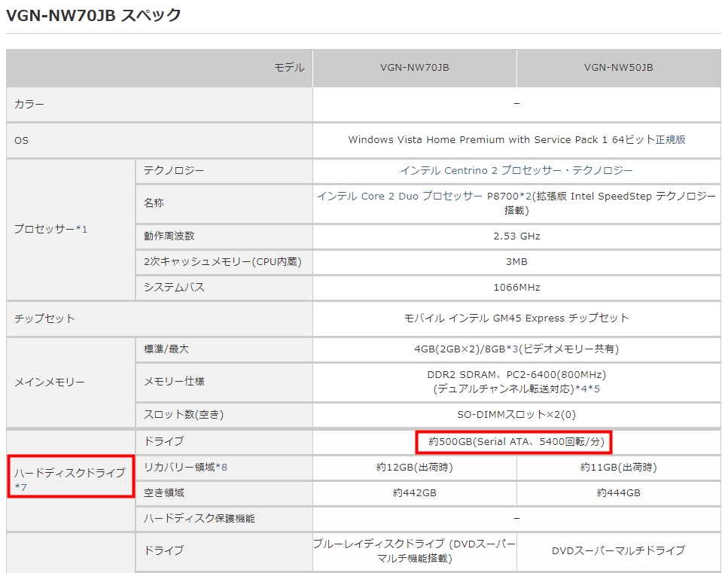Select the 約442GB free space cell
This screenshot has height=573, width=728.
415,493
